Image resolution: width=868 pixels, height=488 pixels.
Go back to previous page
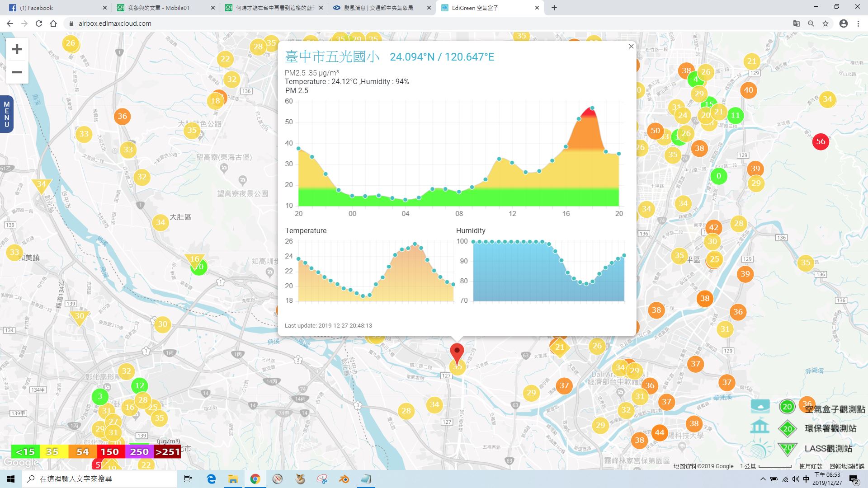coord(10,23)
